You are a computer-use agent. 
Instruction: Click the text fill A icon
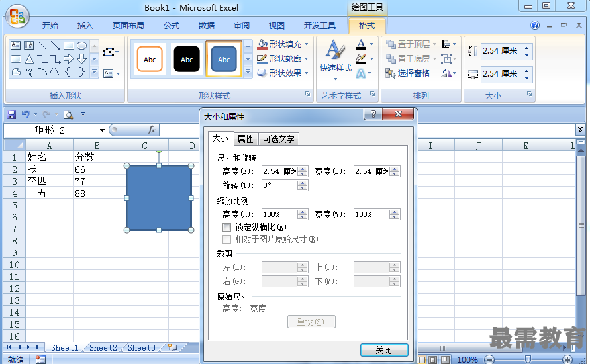point(361,44)
